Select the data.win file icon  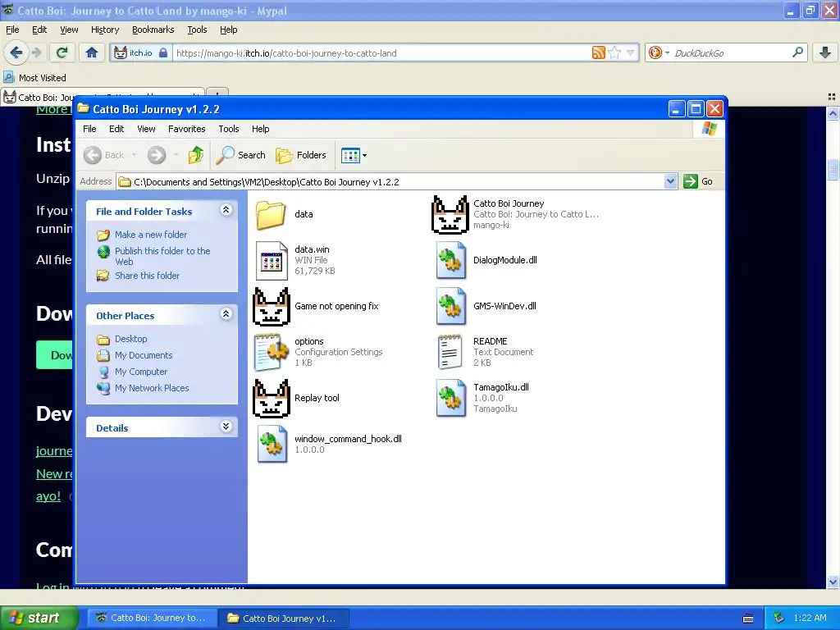click(272, 260)
